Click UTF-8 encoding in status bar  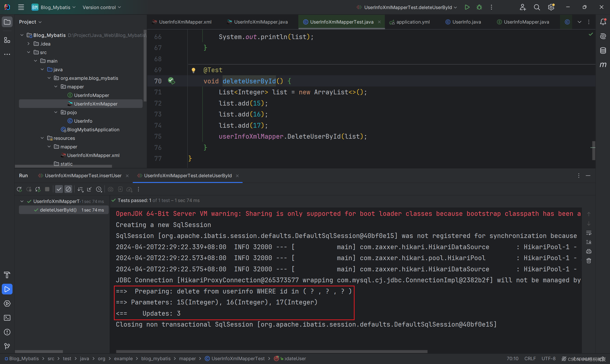click(x=549, y=359)
